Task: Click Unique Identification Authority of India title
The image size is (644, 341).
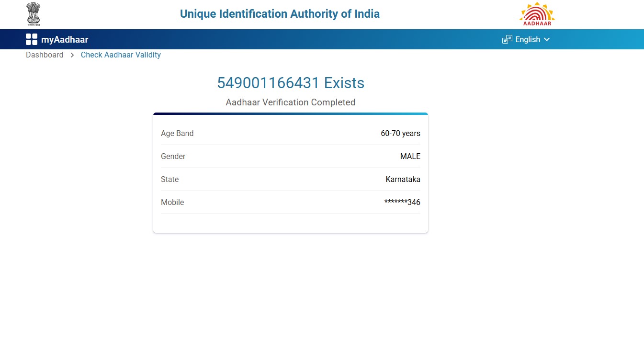Action: [280, 14]
